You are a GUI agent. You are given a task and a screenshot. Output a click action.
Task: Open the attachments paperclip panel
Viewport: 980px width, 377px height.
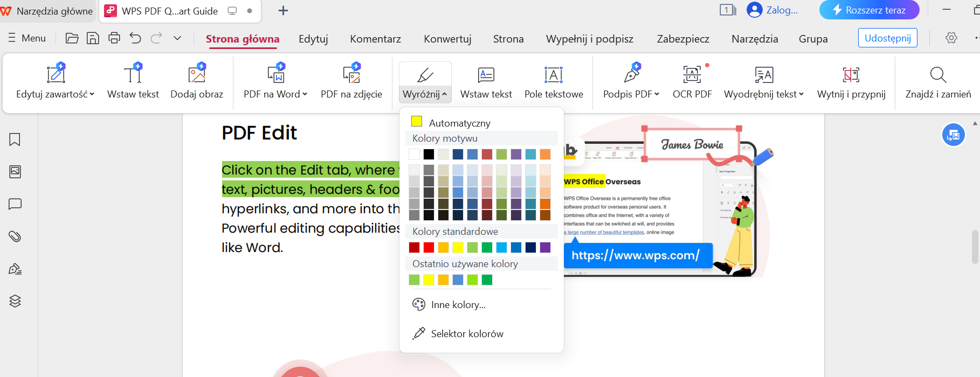15,236
